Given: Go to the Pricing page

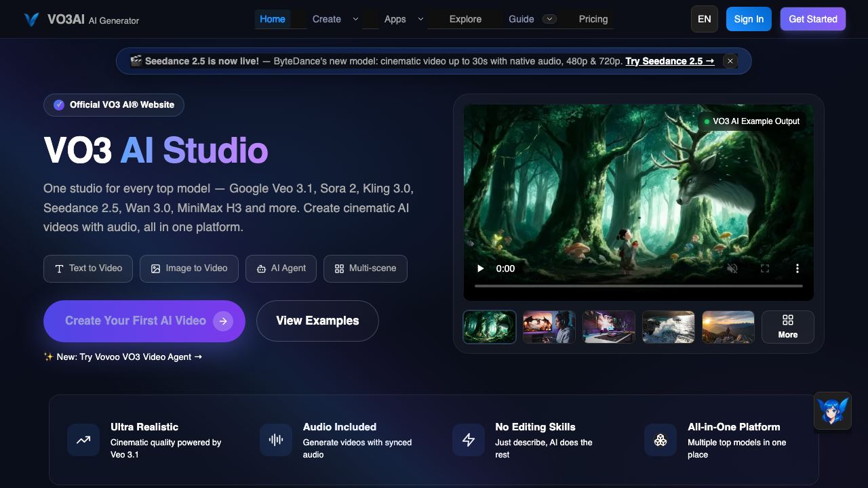Looking at the screenshot, I should [593, 19].
